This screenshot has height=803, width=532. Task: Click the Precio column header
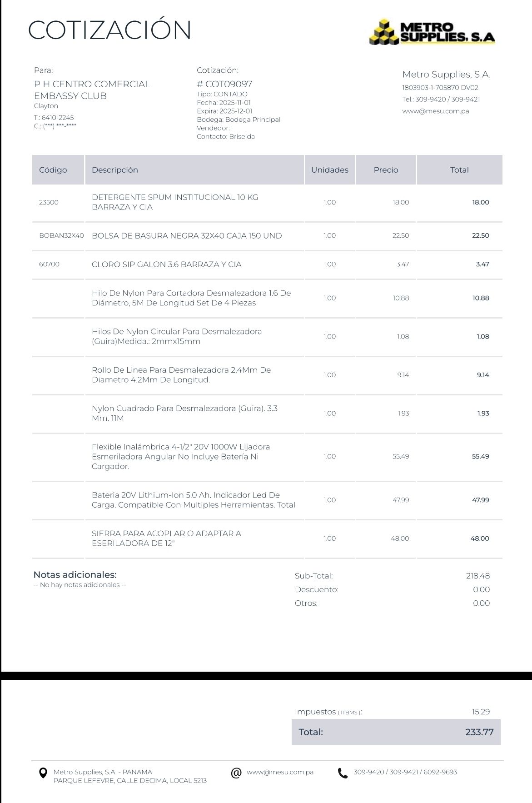pyautogui.click(x=386, y=170)
